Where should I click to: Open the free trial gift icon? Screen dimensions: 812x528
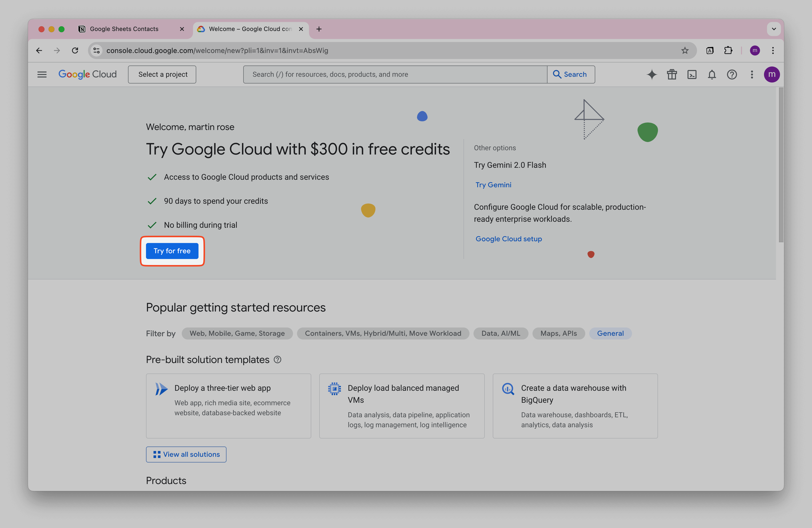point(672,74)
